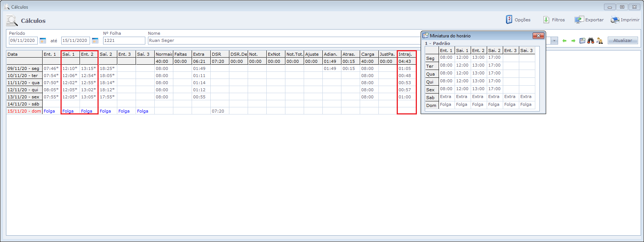Toggle the schedule miniature icon

(x=582, y=41)
